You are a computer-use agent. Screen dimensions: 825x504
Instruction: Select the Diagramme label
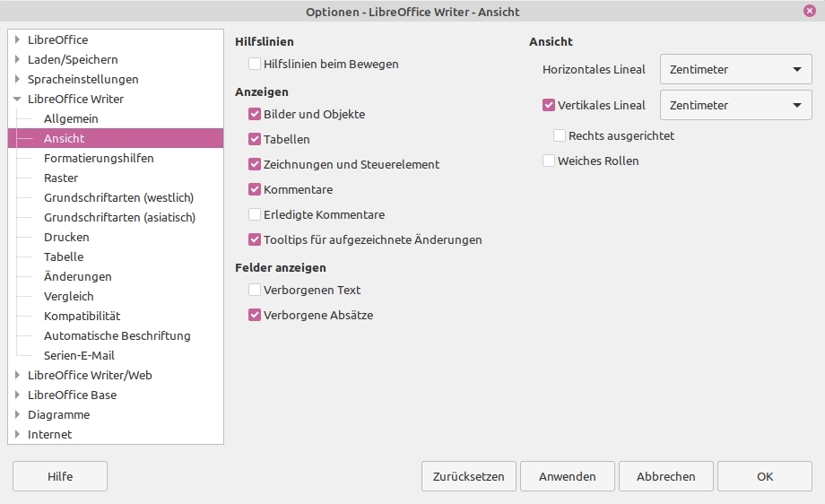(x=59, y=414)
